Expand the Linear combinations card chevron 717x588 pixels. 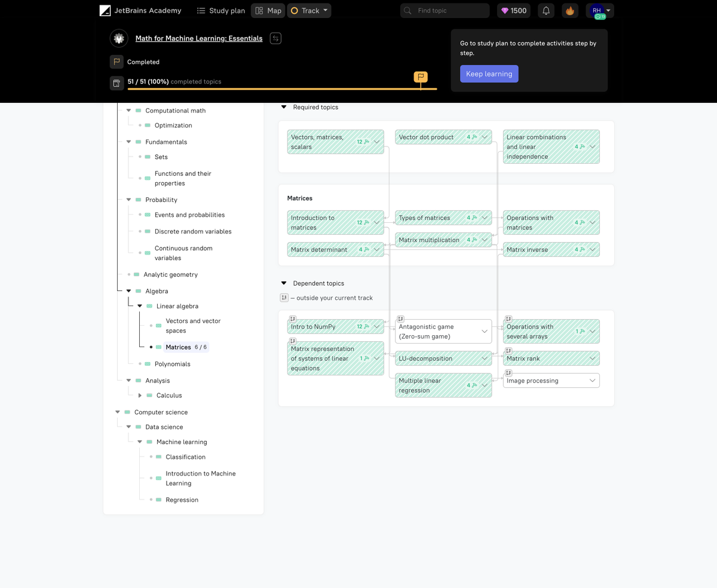click(592, 146)
